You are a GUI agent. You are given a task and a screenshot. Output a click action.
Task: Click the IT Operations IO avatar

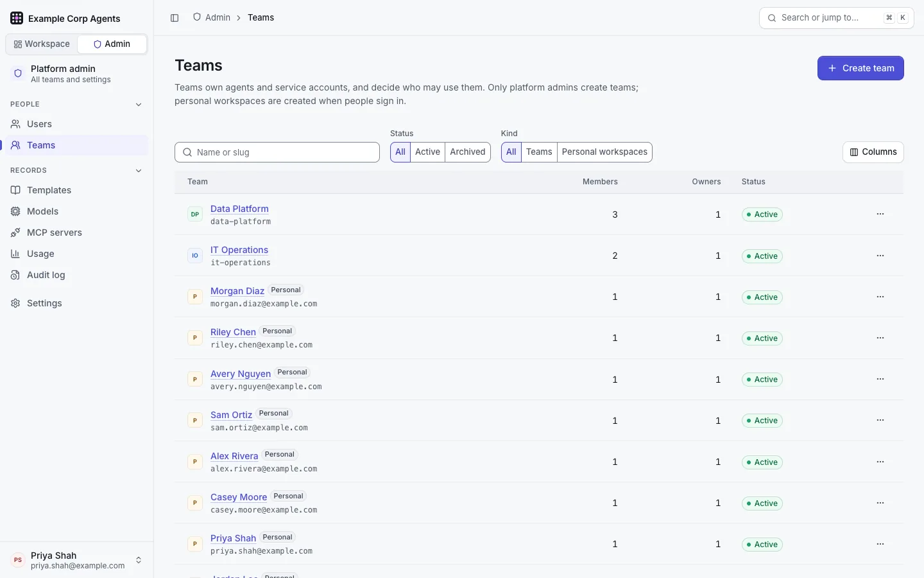pyautogui.click(x=195, y=256)
